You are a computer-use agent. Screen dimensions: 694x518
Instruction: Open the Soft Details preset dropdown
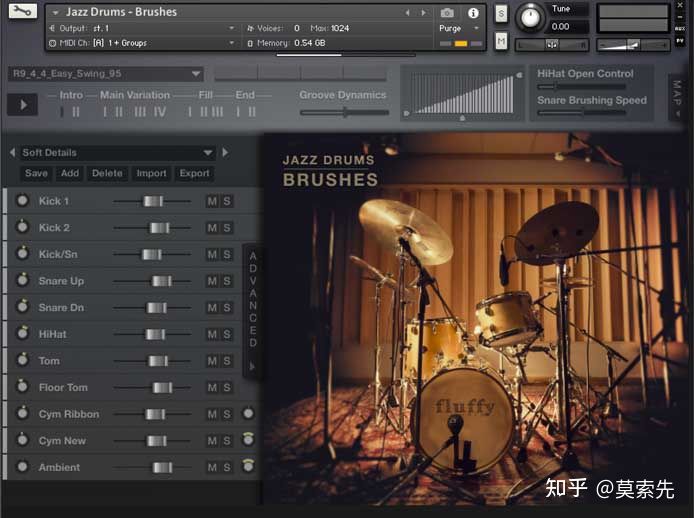point(117,153)
